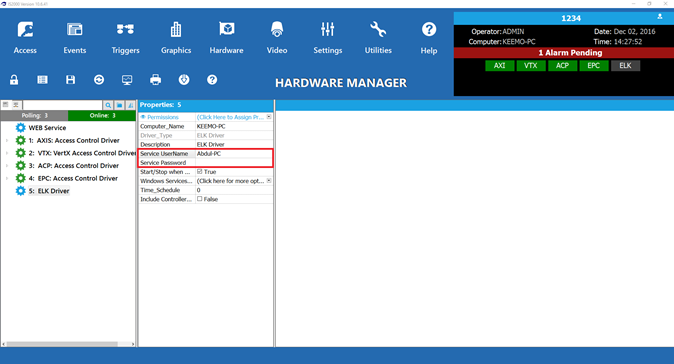Screen dimensions: 674x364
Task: Click the folder icon beside search box
Action: [x=119, y=105]
